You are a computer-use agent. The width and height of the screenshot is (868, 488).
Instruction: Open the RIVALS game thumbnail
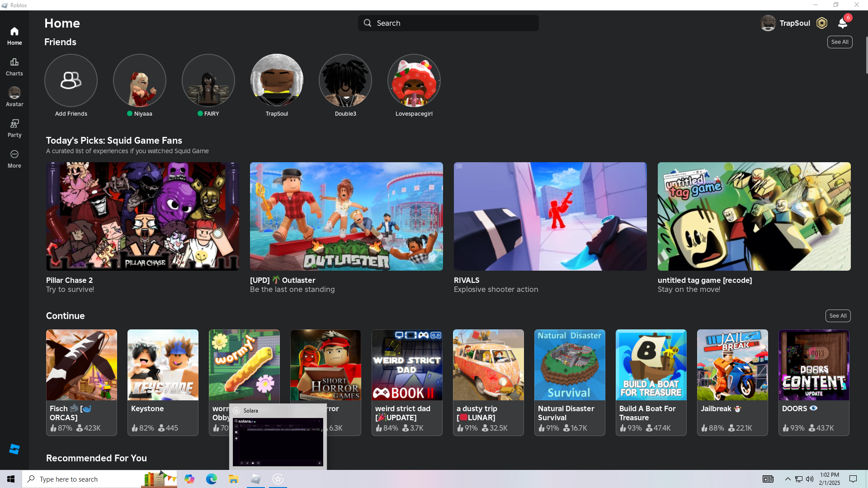click(x=550, y=216)
